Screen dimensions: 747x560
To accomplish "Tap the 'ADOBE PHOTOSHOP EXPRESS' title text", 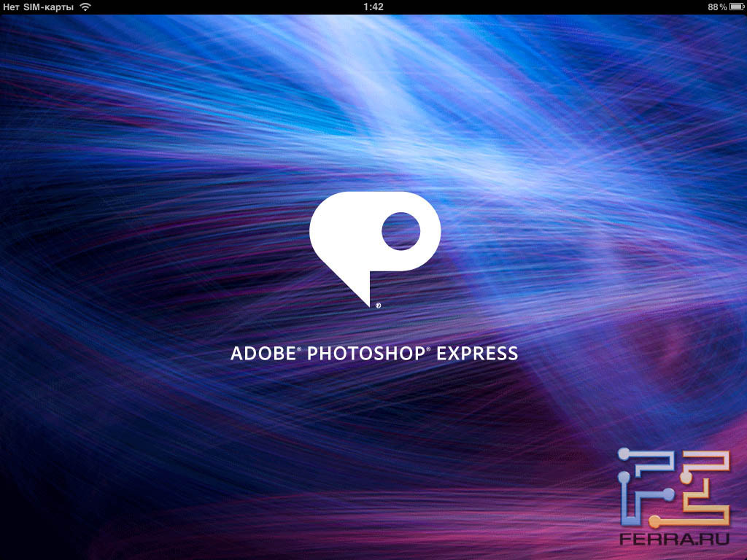I will (374, 354).
